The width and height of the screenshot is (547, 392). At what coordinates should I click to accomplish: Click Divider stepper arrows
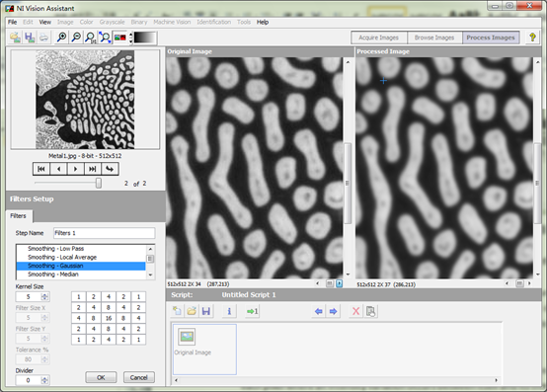coord(45,380)
